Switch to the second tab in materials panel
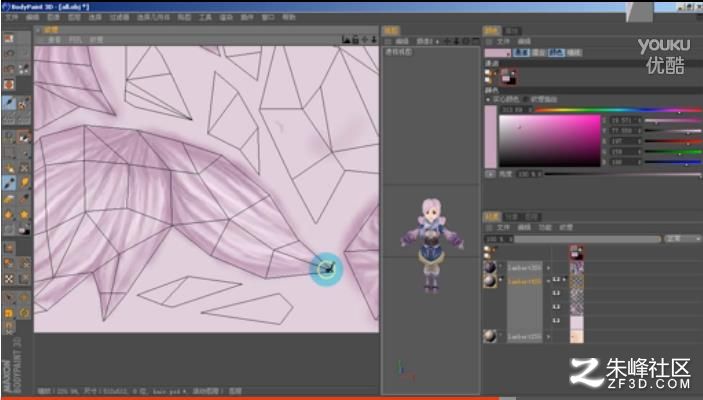 (512, 217)
